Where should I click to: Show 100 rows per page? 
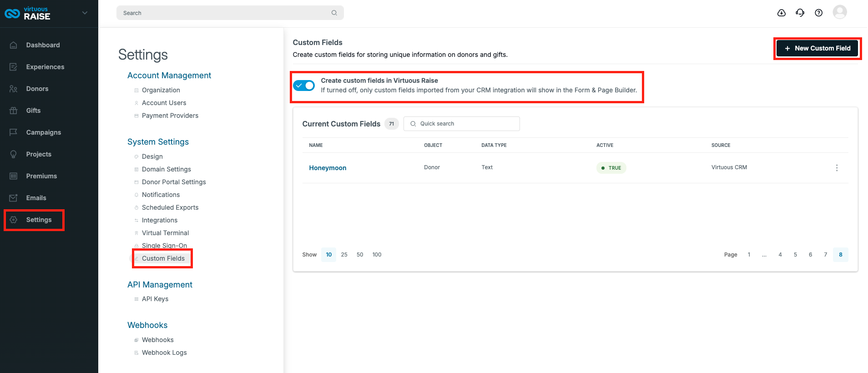(x=377, y=255)
